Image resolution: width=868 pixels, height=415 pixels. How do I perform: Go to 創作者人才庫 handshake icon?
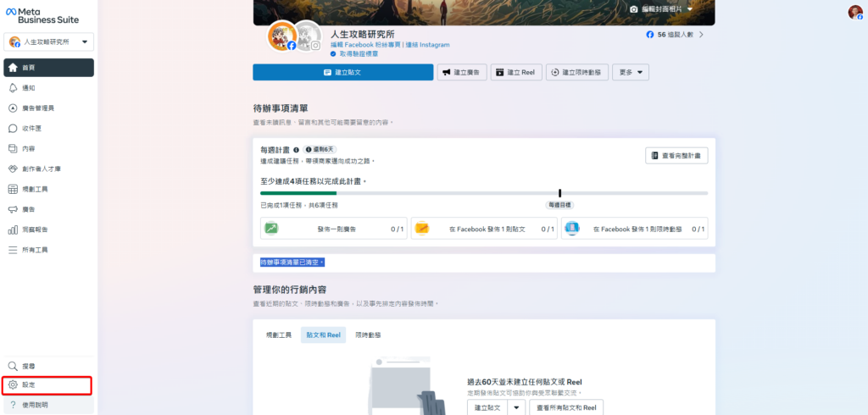(x=13, y=169)
